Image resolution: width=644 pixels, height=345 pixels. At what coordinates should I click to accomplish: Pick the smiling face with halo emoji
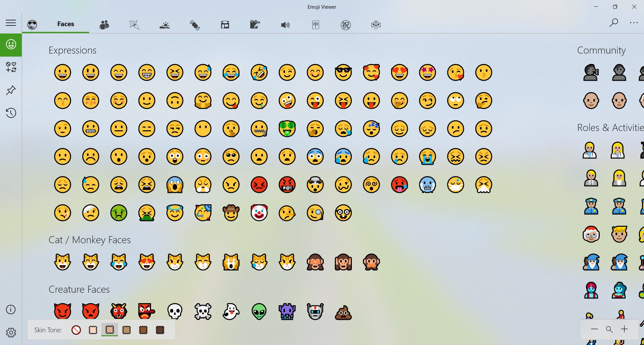(x=175, y=213)
